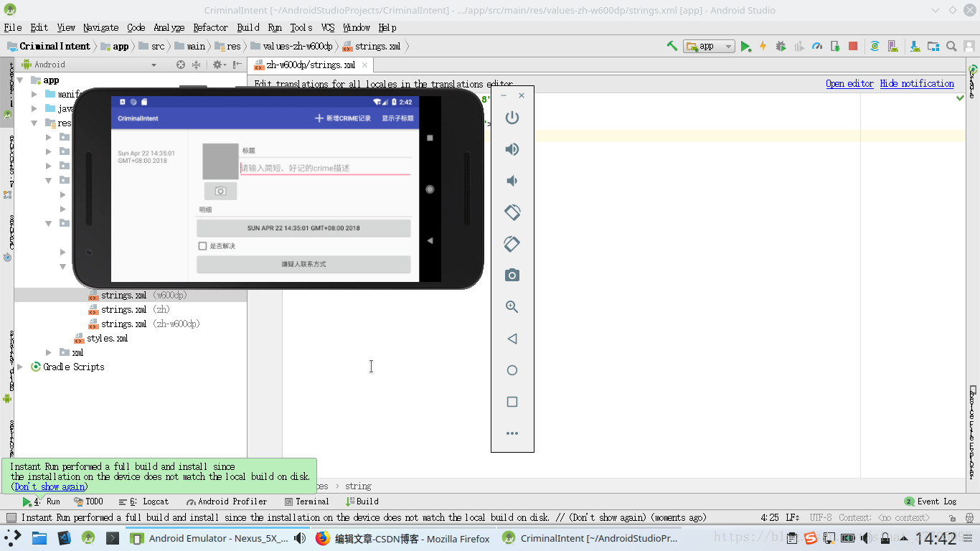Open the Terminal tool window tab

307,501
